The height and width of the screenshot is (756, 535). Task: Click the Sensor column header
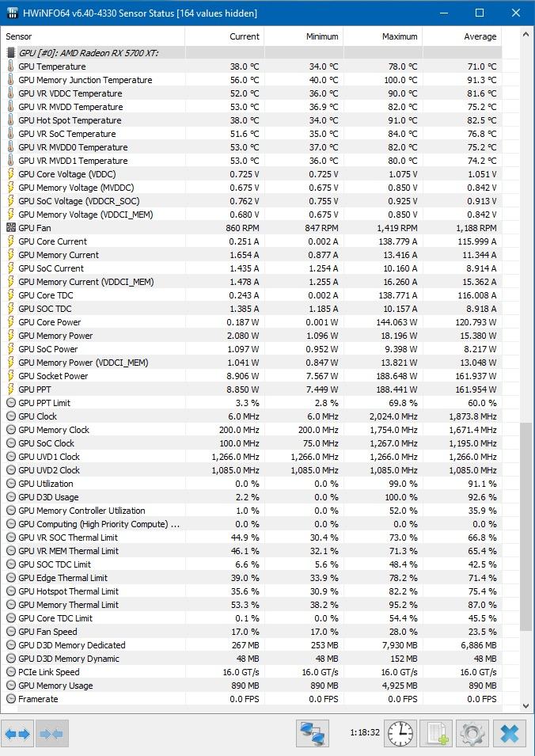(93, 36)
